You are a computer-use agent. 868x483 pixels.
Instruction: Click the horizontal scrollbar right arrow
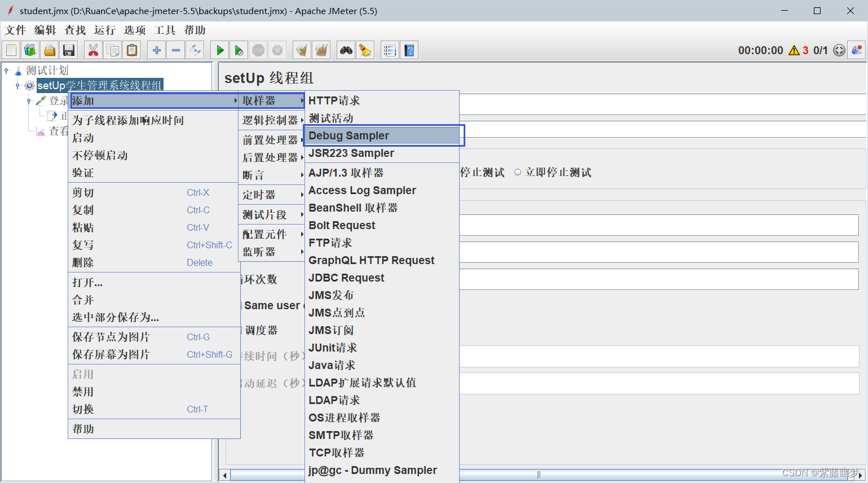click(x=861, y=475)
